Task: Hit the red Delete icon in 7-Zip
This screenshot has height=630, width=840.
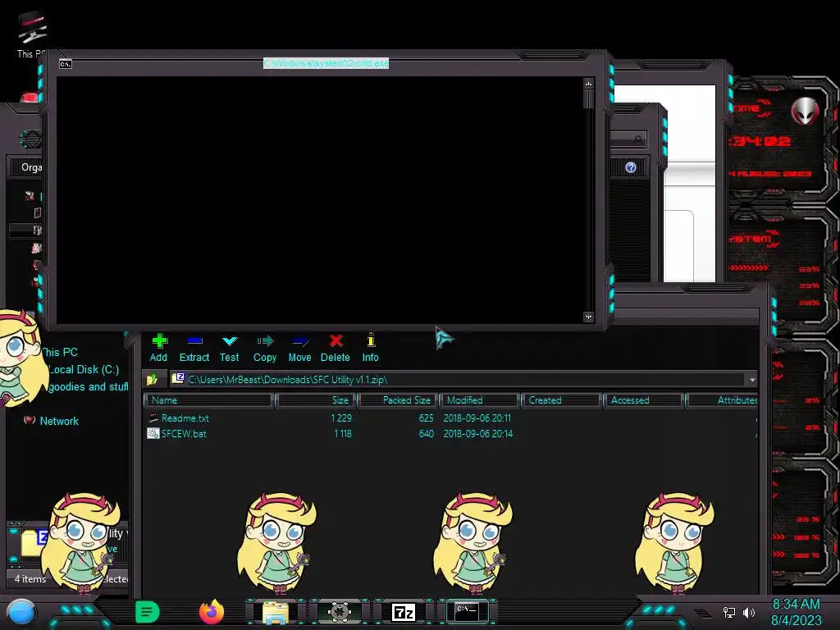Action: pyautogui.click(x=336, y=348)
